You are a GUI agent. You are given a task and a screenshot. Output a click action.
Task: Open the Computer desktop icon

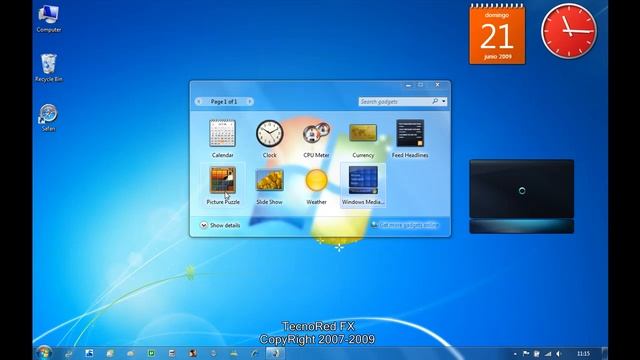pyautogui.click(x=49, y=18)
